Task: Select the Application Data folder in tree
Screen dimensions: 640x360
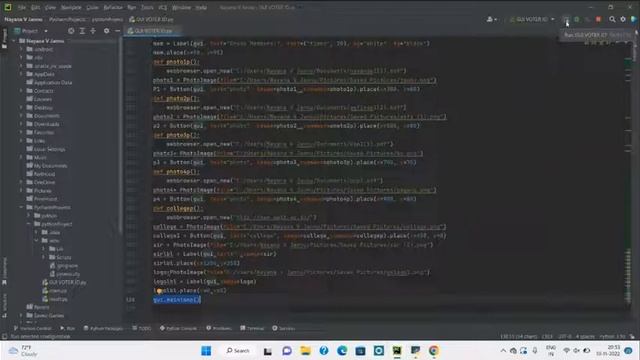Action: [49, 82]
